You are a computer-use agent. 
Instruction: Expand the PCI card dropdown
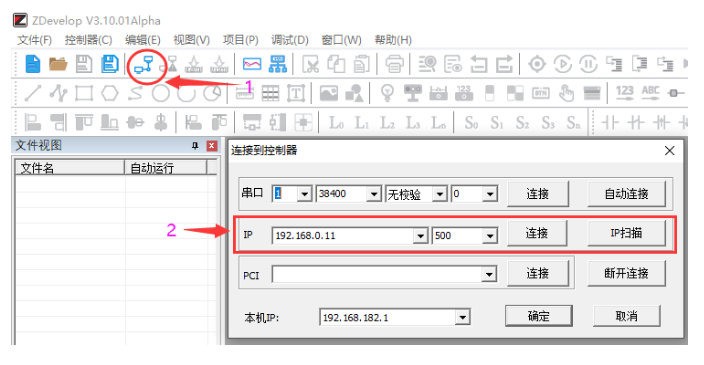click(489, 274)
